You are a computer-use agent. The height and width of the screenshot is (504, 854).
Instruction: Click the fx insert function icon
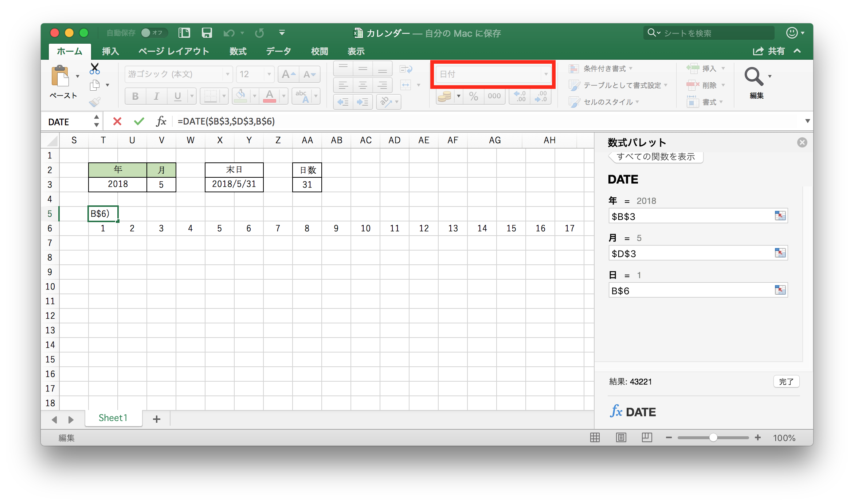(x=161, y=121)
